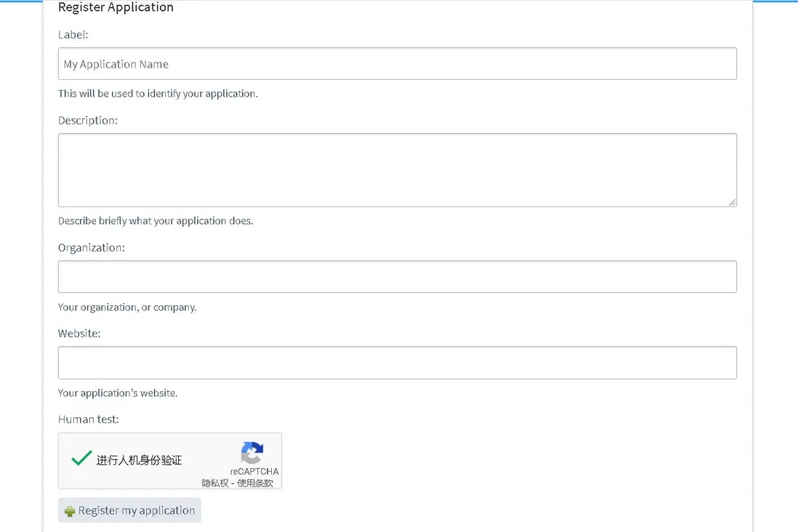Select the Organization input box
The width and height of the screenshot is (798, 532).
coord(397,277)
